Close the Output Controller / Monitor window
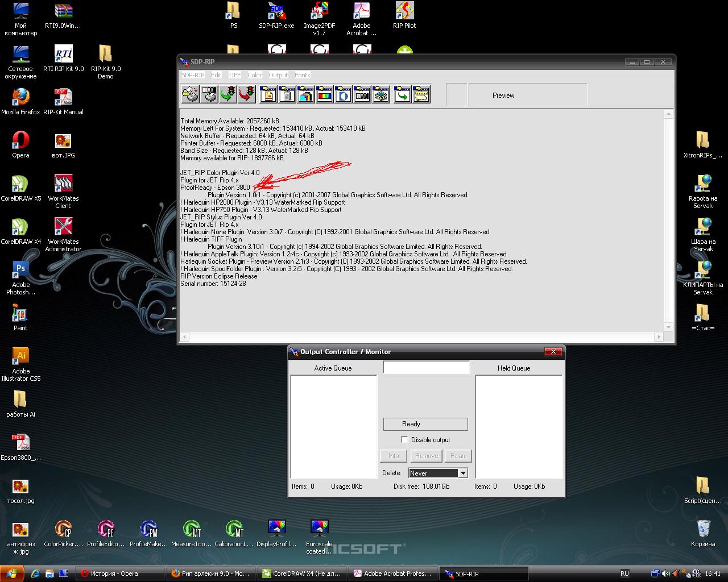This screenshot has width=728, height=582. click(553, 351)
